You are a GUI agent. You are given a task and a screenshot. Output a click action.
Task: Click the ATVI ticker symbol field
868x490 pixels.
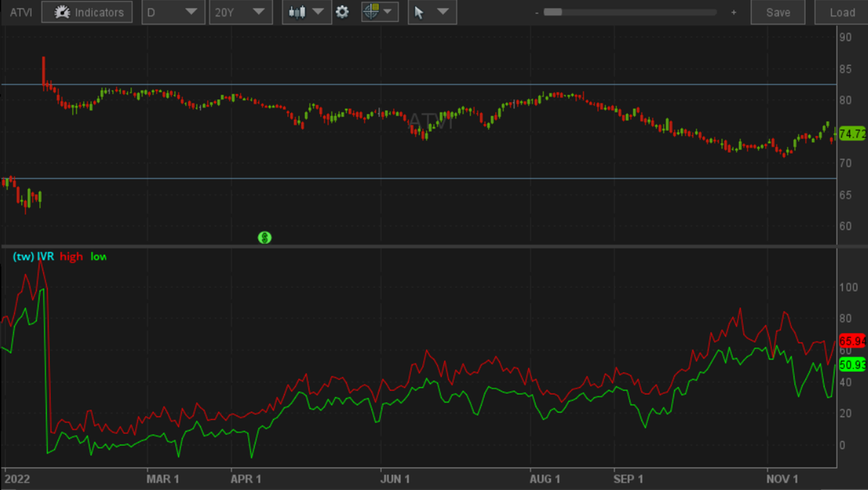20,13
